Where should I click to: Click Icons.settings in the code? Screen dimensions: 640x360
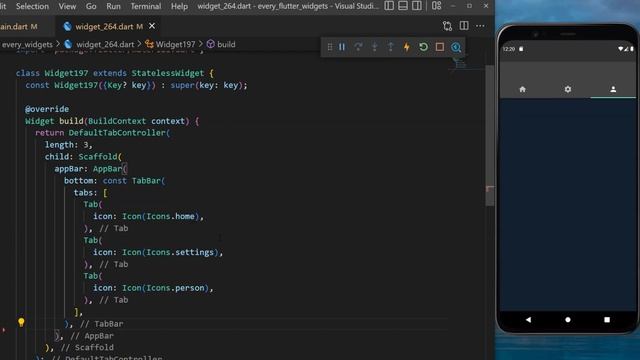(x=180, y=252)
